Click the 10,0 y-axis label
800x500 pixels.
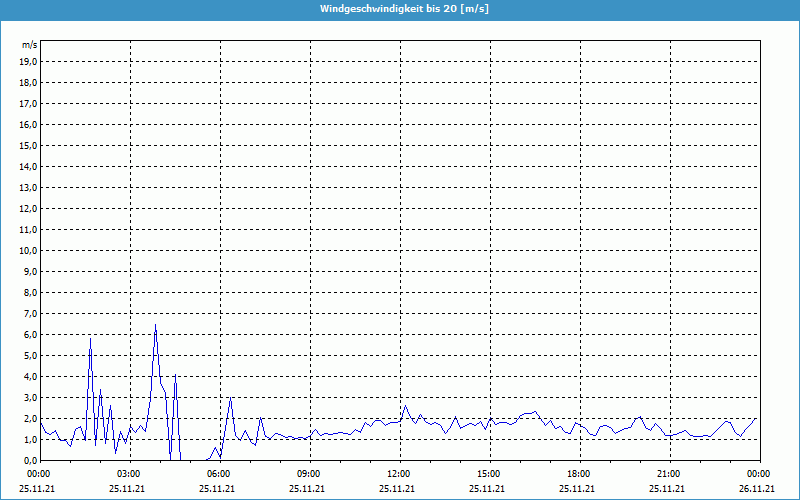[29, 251]
